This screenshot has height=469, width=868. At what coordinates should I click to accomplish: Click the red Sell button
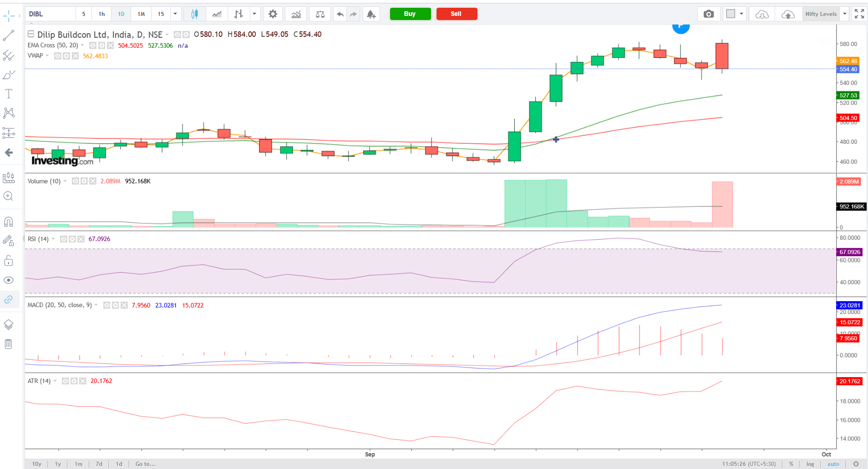(x=457, y=14)
